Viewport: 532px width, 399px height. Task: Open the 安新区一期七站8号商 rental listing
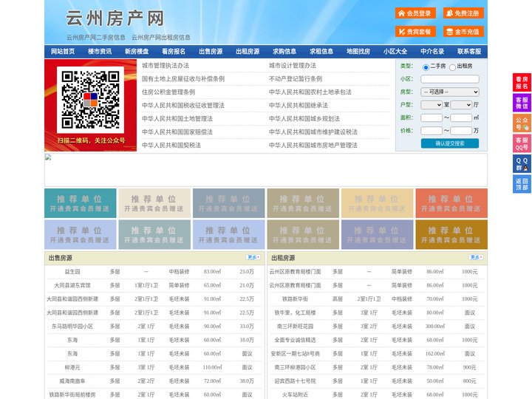(295, 353)
